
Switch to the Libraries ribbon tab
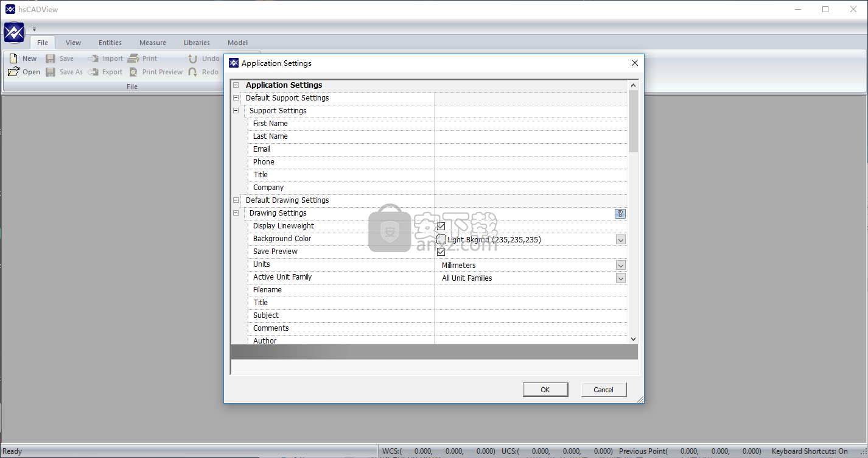pyautogui.click(x=197, y=43)
